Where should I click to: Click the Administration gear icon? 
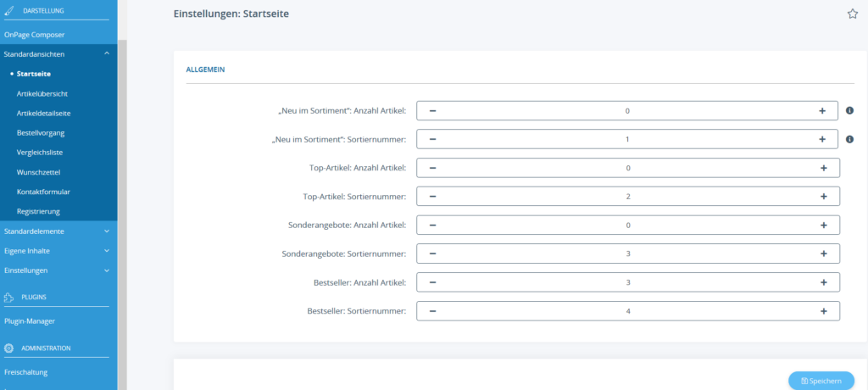[x=8, y=348]
